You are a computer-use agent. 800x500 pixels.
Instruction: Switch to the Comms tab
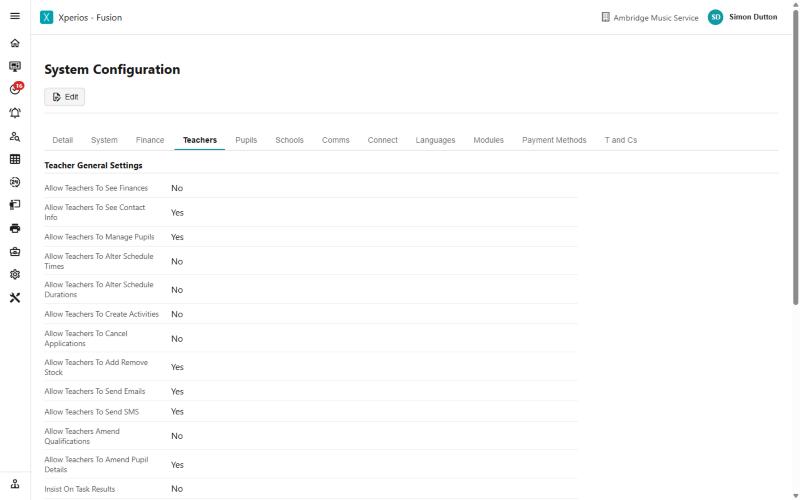click(x=336, y=140)
